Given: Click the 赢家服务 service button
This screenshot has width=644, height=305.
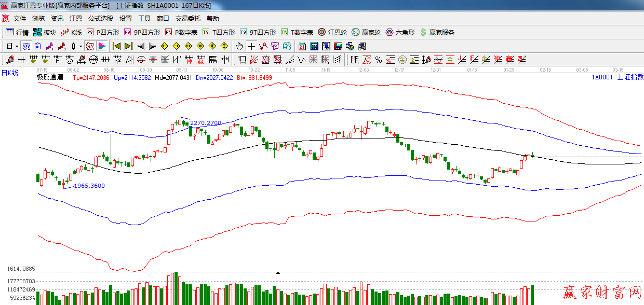Looking at the screenshot, I should pyautogui.click(x=437, y=32).
